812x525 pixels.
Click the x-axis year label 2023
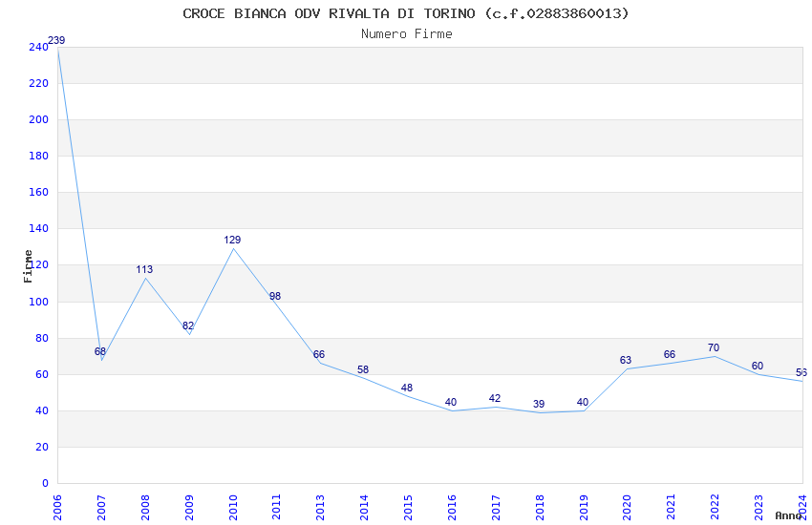click(759, 507)
